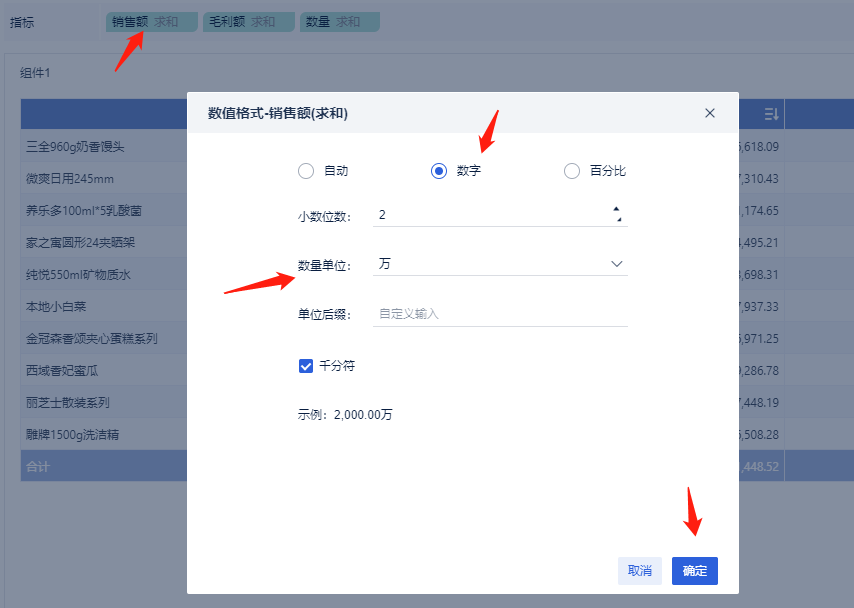Image resolution: width=854 pixels, height=608 pixels.
Task: Click the 取消 button
Action: [639, 570]
